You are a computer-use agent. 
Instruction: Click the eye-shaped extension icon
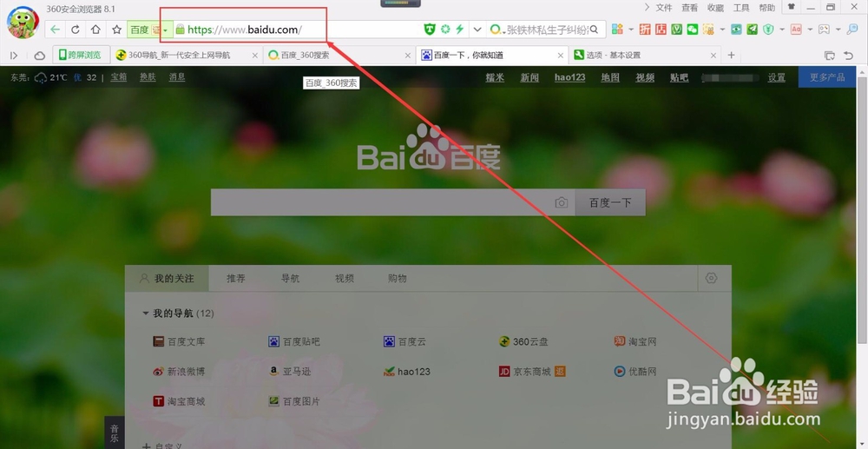(x=736, y=30)
